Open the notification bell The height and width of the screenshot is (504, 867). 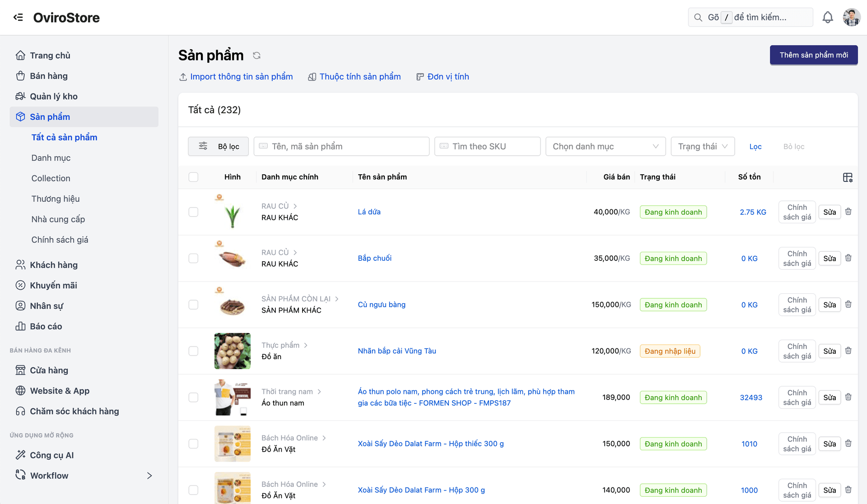coord(827,17)
